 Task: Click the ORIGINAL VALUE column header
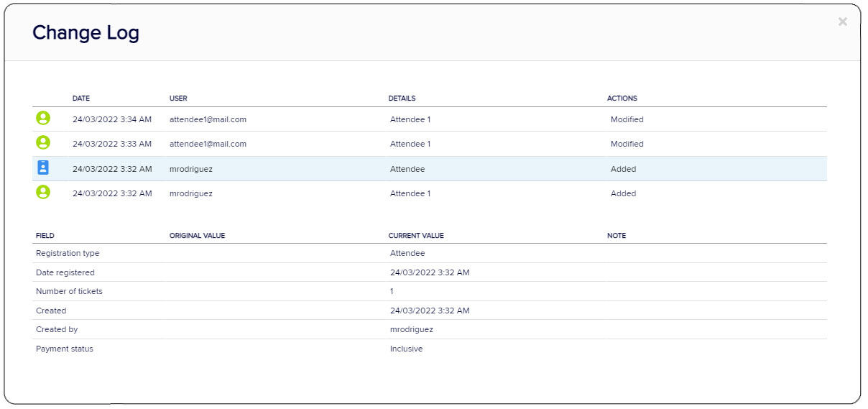198,236
